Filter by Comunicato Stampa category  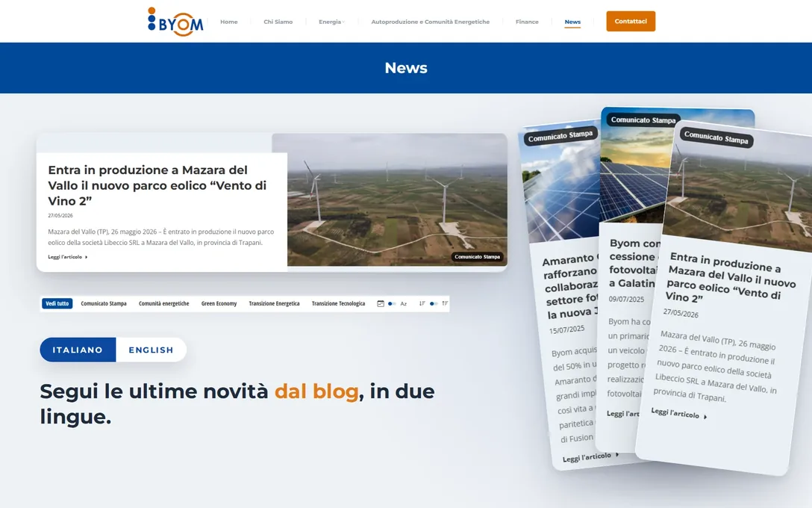click(x=104, y=303)
